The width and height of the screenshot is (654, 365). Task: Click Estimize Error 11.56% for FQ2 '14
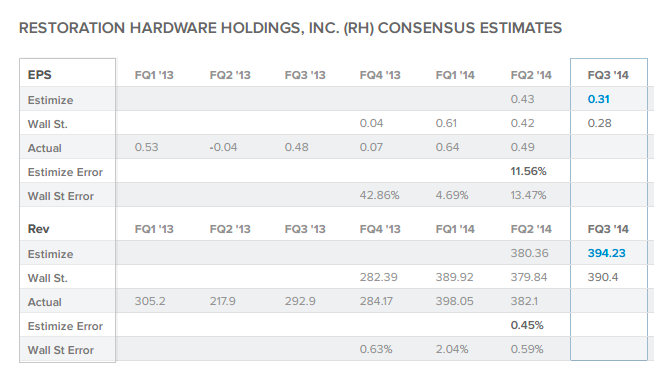click(x=528, y=171)
